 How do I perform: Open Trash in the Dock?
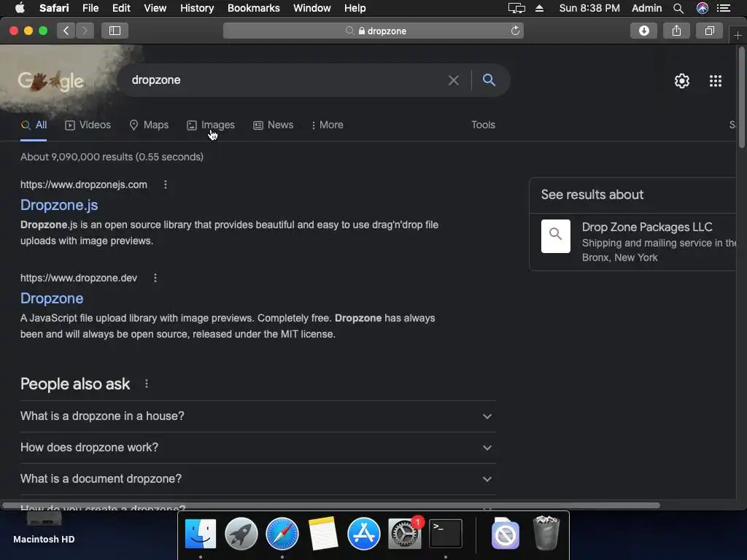click(546, 533)
